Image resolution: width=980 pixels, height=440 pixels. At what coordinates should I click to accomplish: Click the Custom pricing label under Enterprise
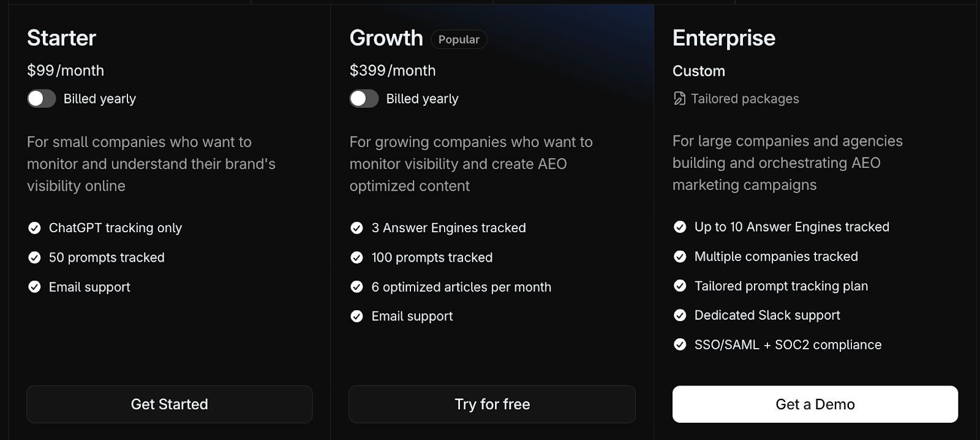point(698,71)
